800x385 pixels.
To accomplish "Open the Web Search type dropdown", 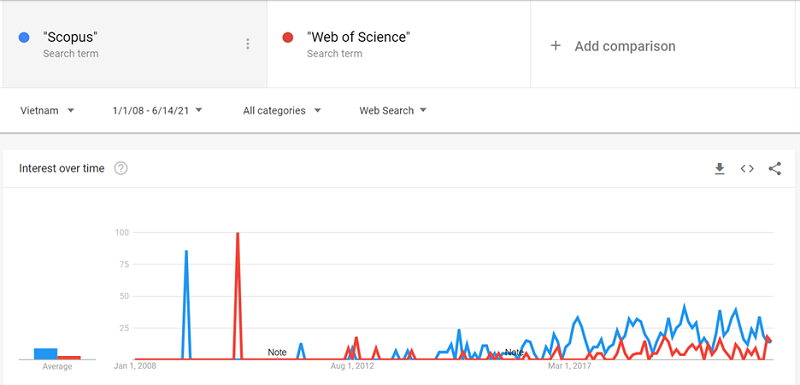I will pyautogui.click(x=393, y=111).
